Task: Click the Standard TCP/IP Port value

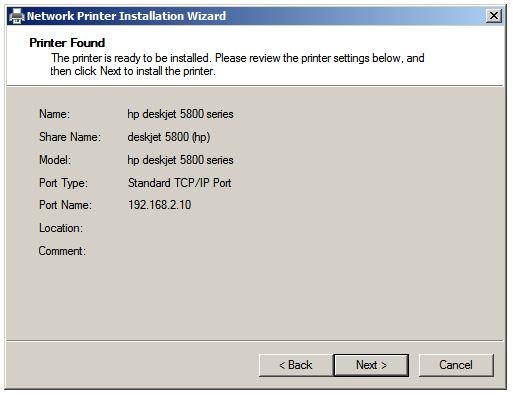Action: [180, 183]
